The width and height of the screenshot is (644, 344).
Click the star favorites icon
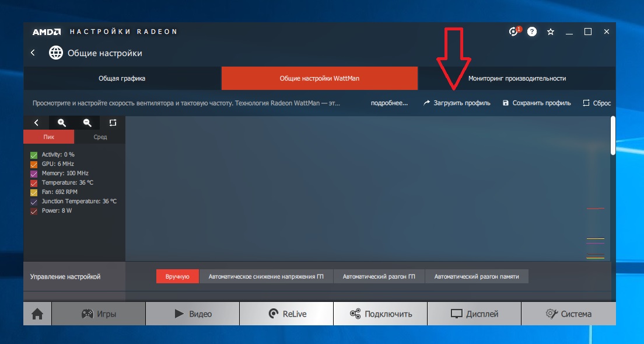(x=551, y=32)
